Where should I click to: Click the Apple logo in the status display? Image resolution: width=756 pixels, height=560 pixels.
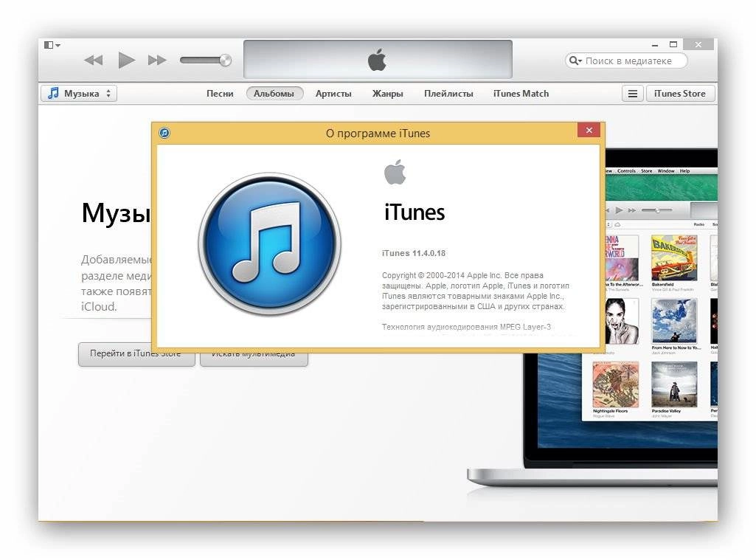tap(377, 60)
